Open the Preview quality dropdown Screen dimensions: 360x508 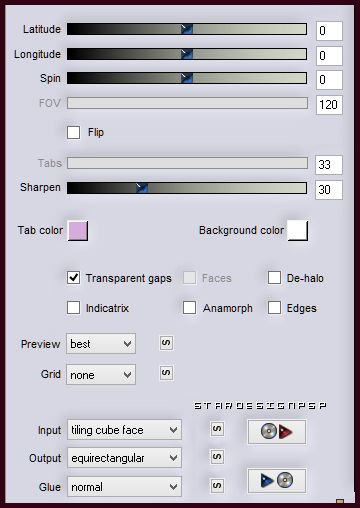coord(101,343)
